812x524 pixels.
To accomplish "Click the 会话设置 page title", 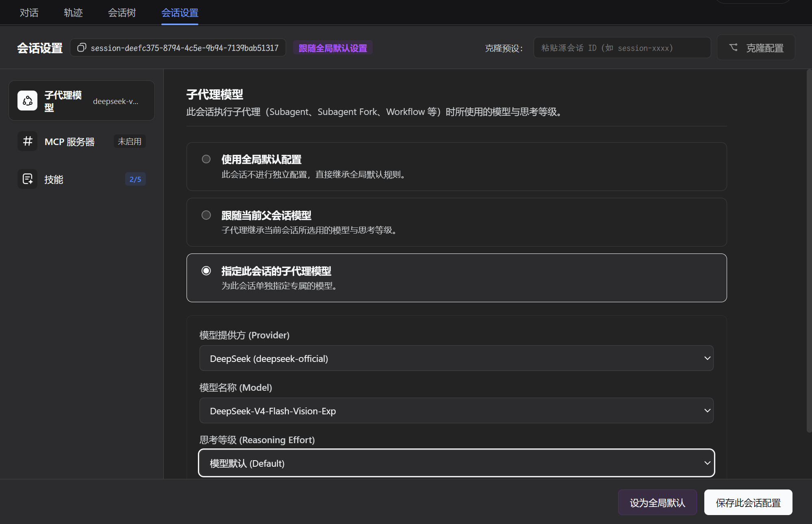I will pyautogui.click(x=40, y=48).
